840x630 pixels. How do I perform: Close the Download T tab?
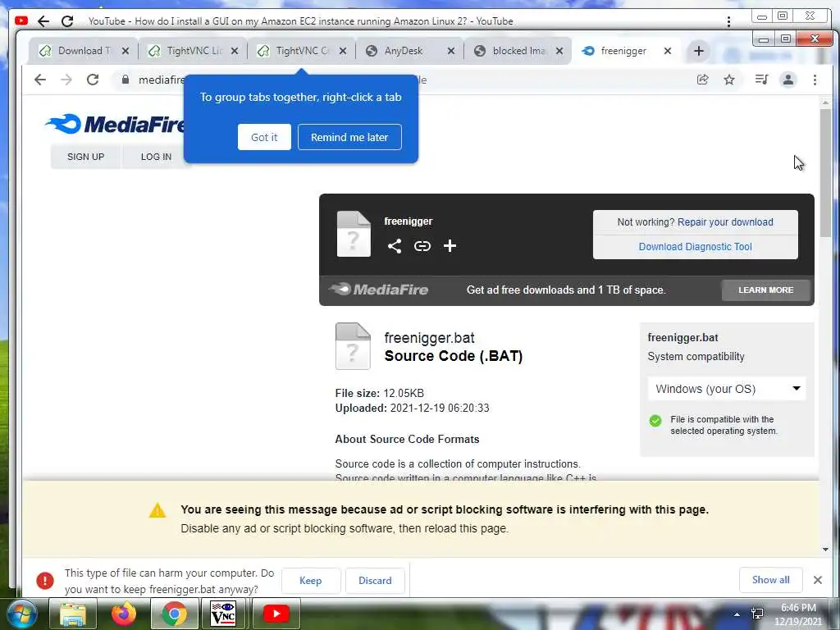click(126, 51)
